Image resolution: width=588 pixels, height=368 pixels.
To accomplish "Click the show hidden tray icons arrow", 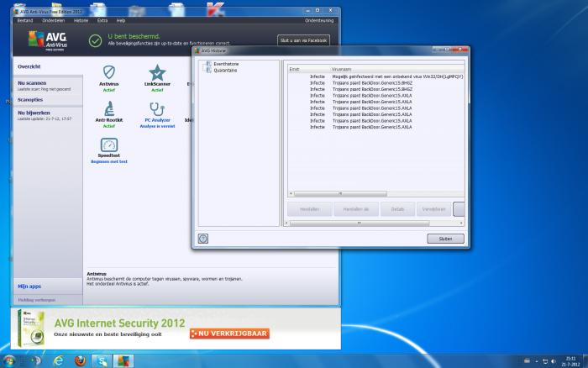I will tap(536, 361).
